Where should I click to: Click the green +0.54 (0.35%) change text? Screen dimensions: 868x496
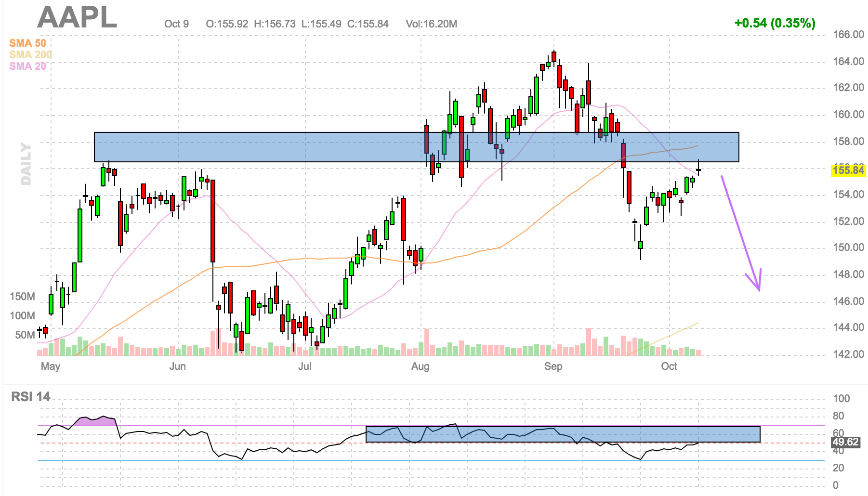click(x=775, y=23)
